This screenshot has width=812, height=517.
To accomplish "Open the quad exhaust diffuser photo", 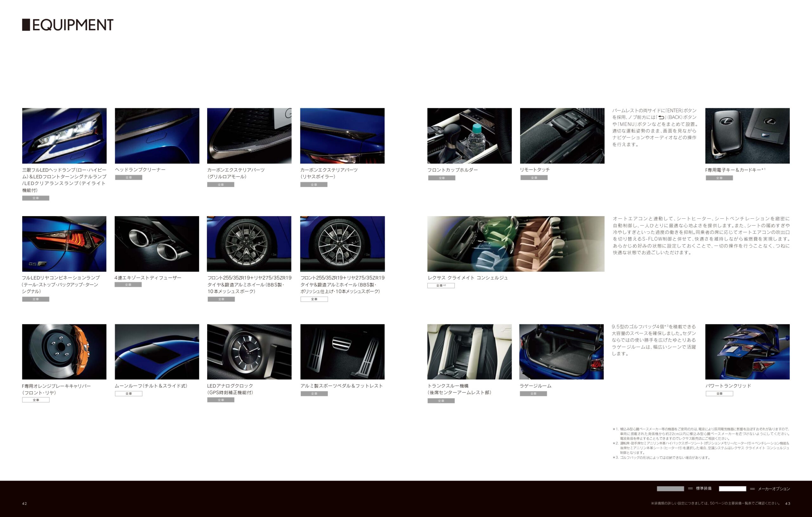I will coord(157,244).
